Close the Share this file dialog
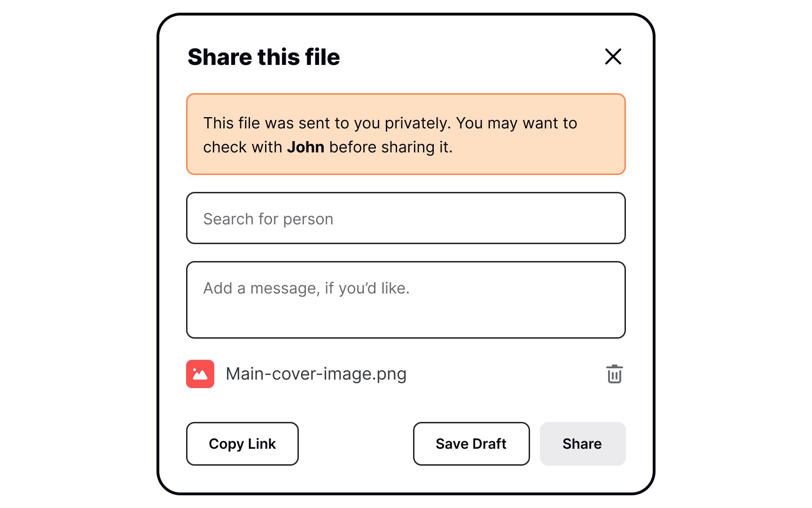The image size is (812, 508). click(x=613, y=56)
